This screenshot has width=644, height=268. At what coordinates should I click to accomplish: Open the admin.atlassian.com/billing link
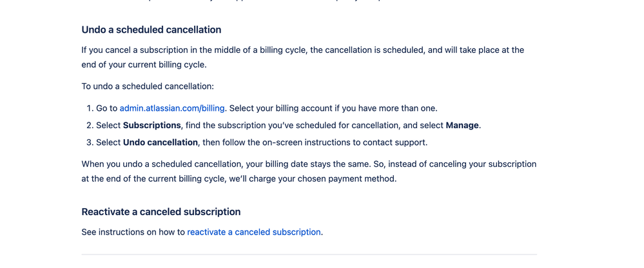point(172,108)
